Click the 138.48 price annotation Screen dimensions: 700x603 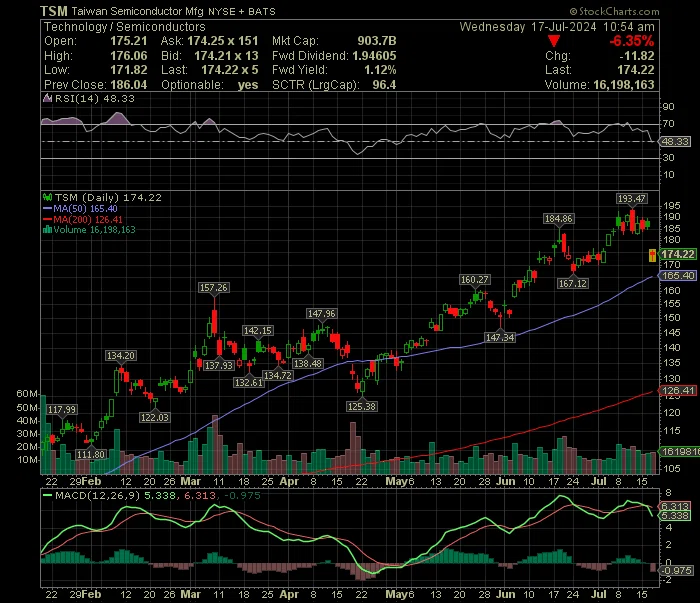[308, 364]
